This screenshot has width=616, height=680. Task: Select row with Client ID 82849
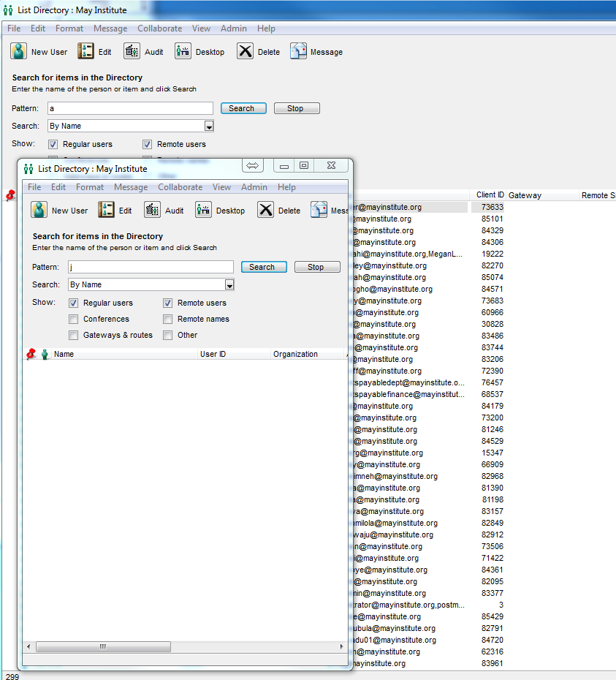coord(428,524)
